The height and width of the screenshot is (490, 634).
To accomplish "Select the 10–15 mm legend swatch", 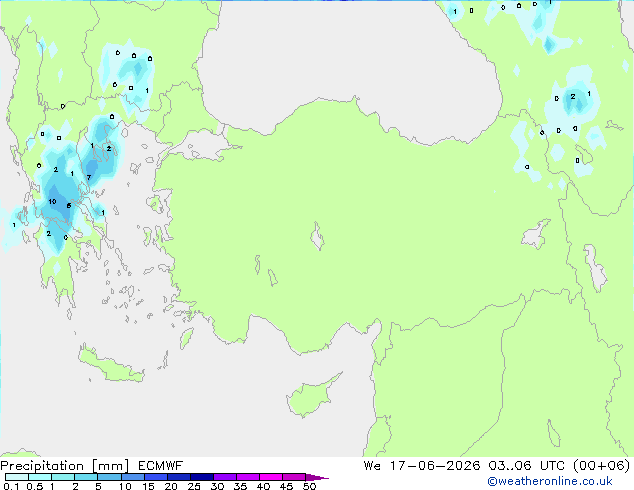I will [x=133, y=477].
